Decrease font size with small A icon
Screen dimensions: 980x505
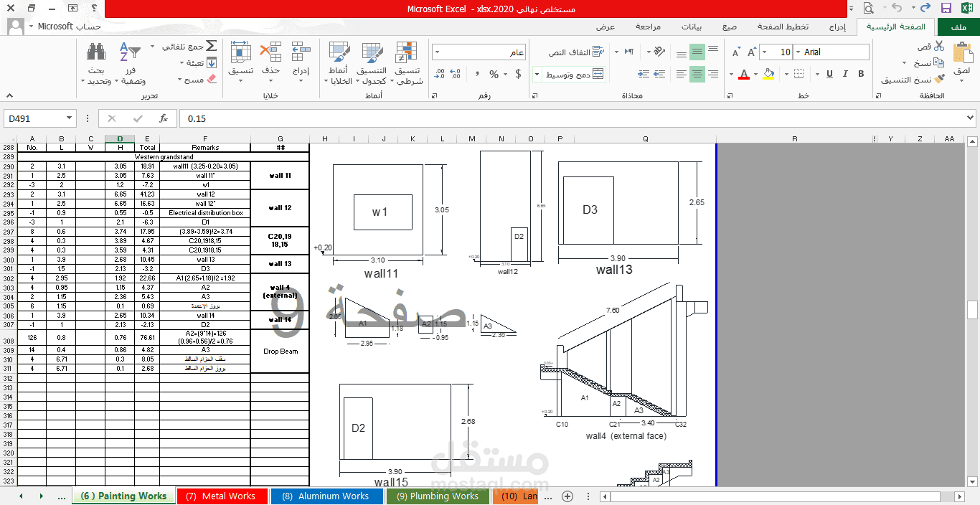[x=736, y=52]
